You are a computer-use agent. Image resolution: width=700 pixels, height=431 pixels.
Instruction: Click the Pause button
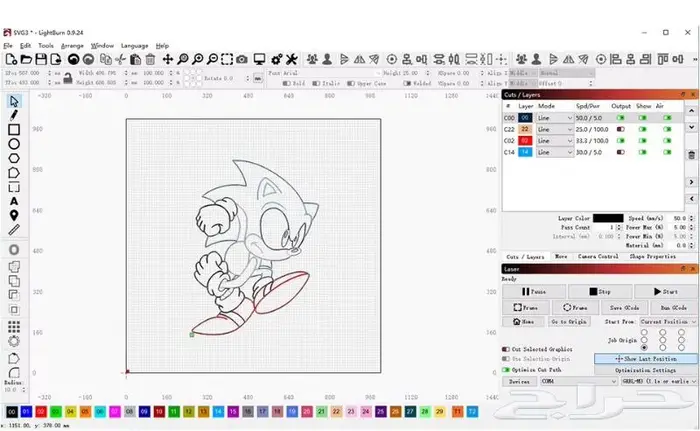[534, 292]
